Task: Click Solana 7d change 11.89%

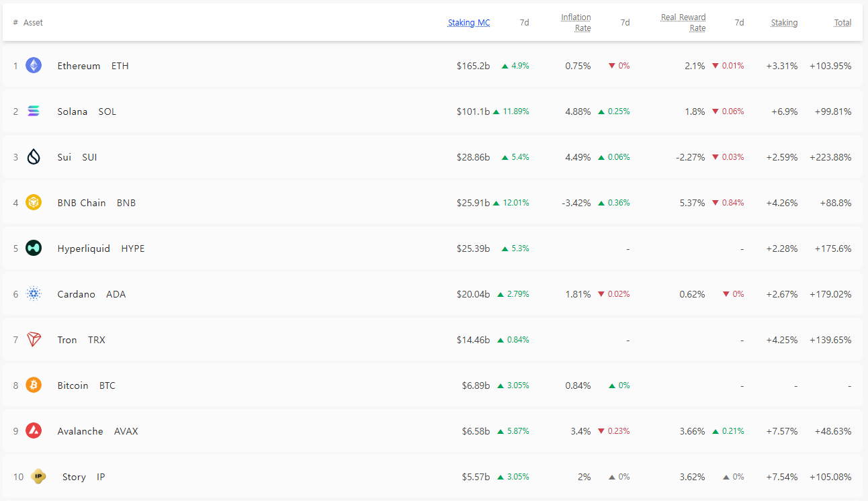Action: [511, 111]
